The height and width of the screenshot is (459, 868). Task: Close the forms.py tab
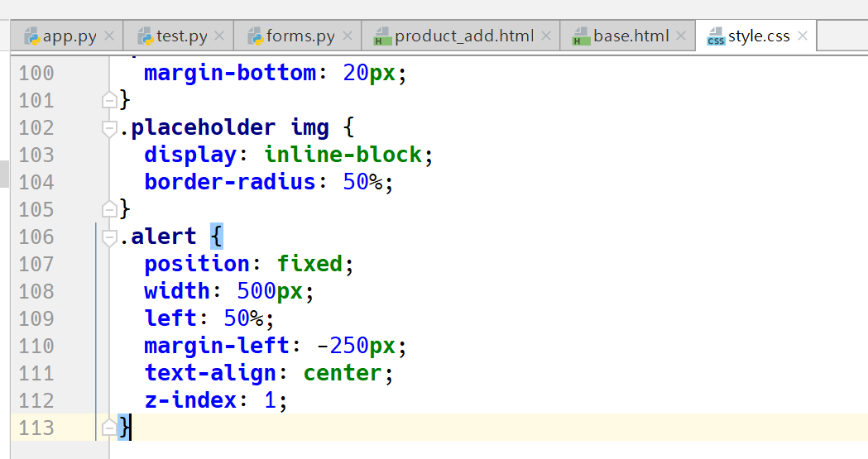[348, 36]
